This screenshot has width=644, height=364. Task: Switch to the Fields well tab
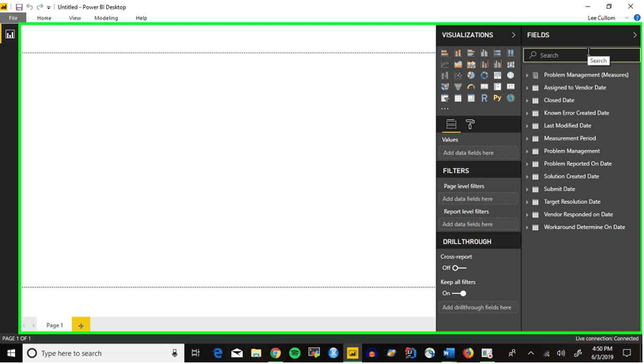(x=451, y=124)
